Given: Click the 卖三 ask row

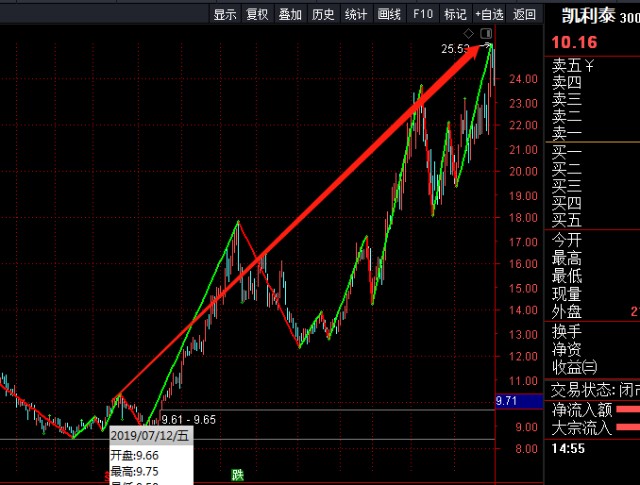Looking at the screenshot, I should (x=592, y=99).
